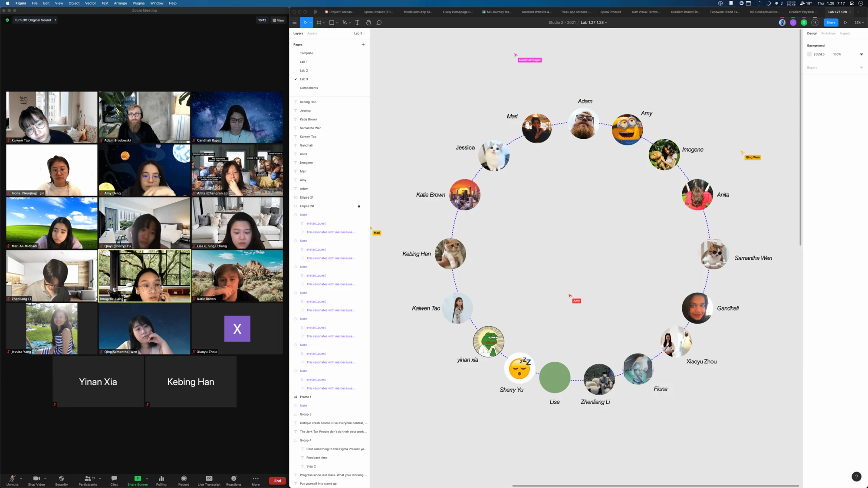This screenshot has width=868, height=488.
Task: Click the green Lisa circle on canvas
Action: 555,377
